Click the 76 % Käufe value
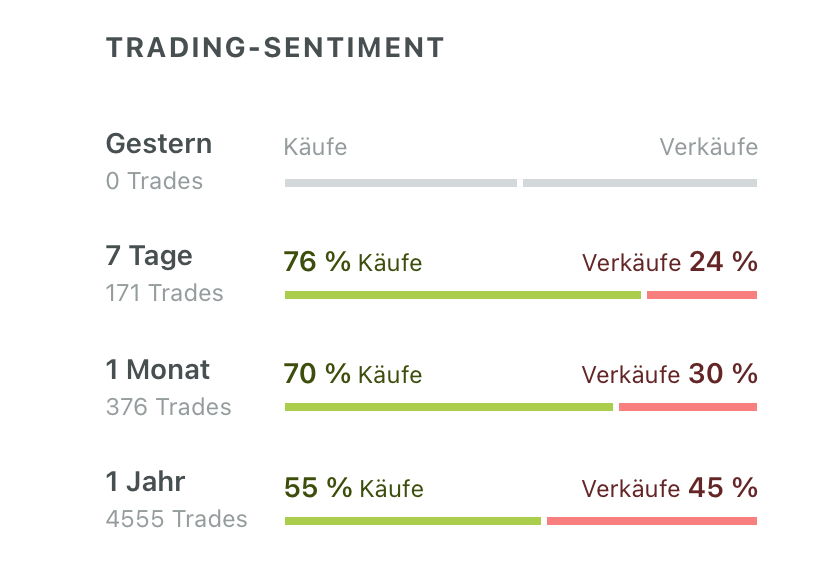This screenshot has height=576, width=821. pos(353,263)
